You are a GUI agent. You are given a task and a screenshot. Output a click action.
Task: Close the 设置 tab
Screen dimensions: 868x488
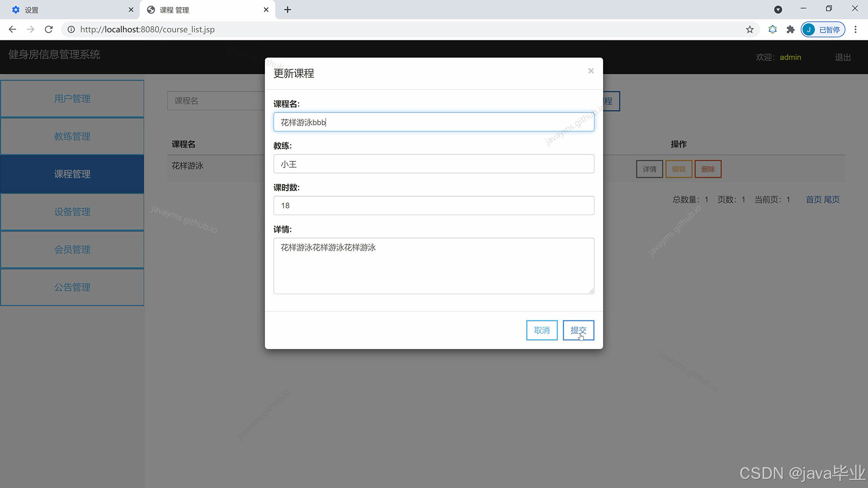coord(131,9)
